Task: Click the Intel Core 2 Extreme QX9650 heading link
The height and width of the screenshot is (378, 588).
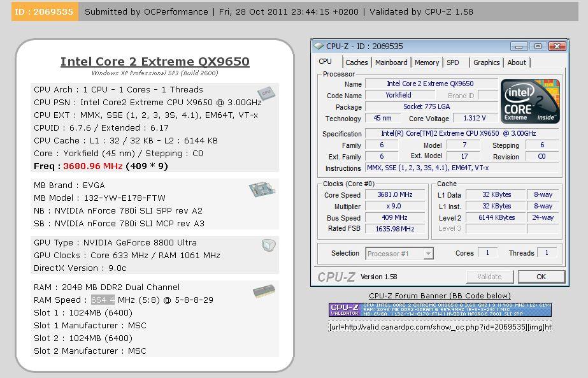Action: (x=155, y=61)
